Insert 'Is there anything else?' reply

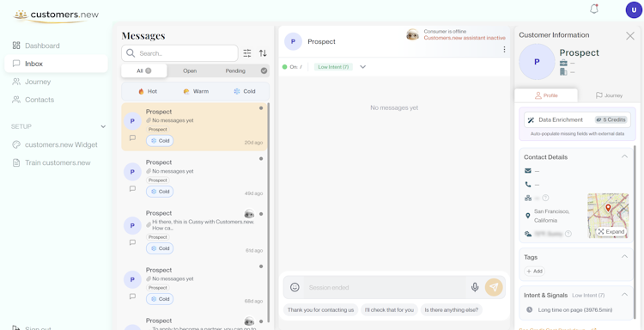tap(452, 310)
